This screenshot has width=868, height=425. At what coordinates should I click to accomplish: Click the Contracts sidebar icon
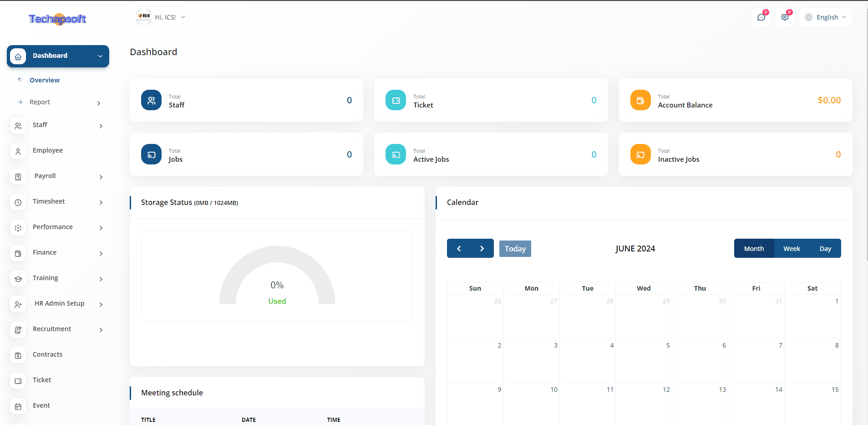coord(18,355)
